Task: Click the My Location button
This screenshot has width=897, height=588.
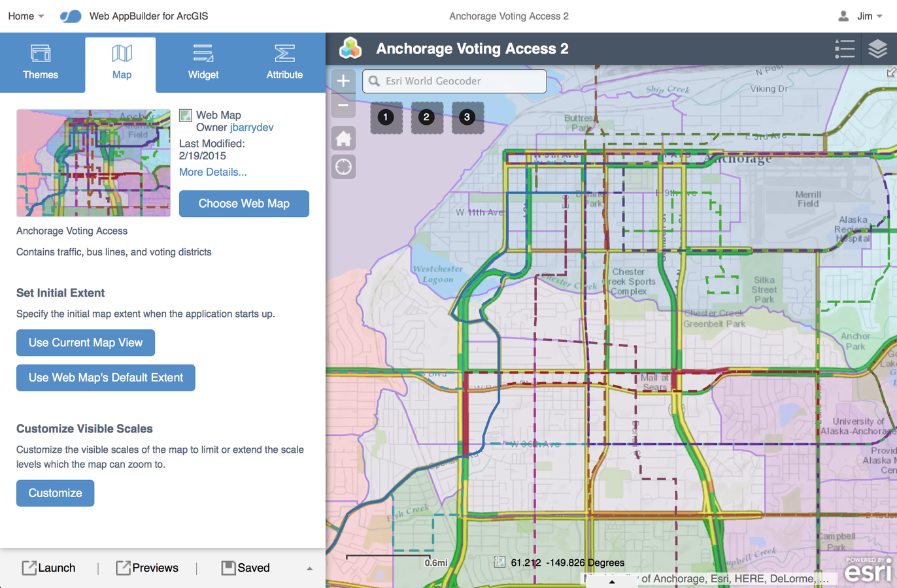Action: pyautogui.click(x=343, y=167)
